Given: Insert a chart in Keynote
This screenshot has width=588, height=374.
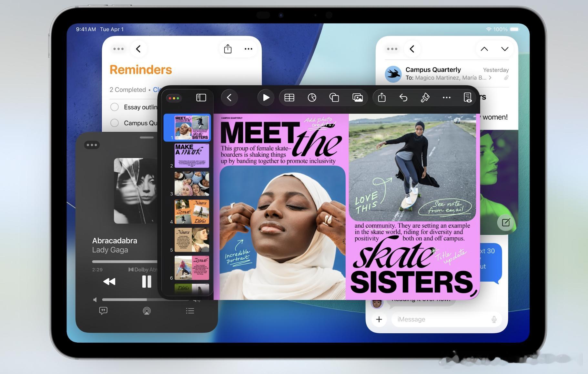Looking at the screenshot, I should tap(312, 98).
